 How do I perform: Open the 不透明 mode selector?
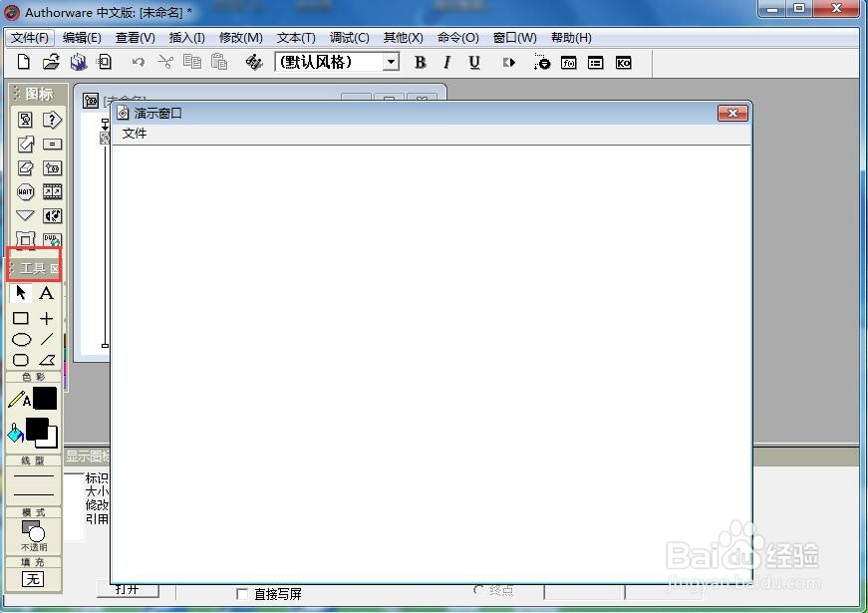pyautogui.click(x=33, y=535)
